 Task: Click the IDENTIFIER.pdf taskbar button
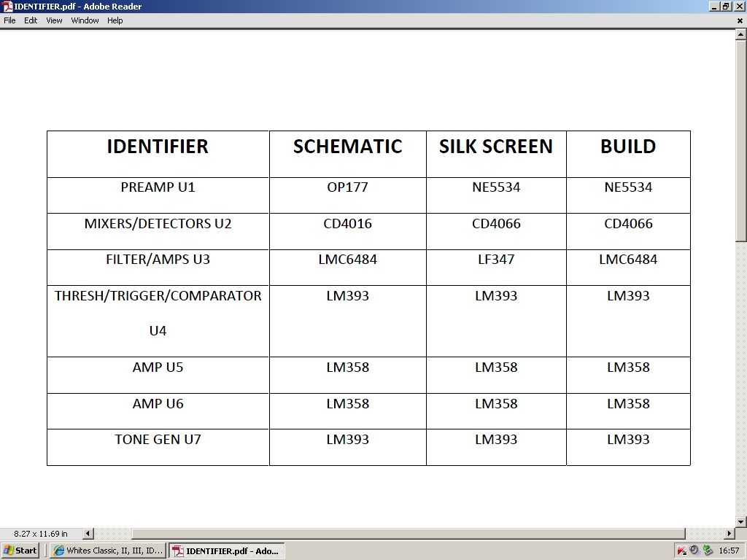click(x=228, y=551)
